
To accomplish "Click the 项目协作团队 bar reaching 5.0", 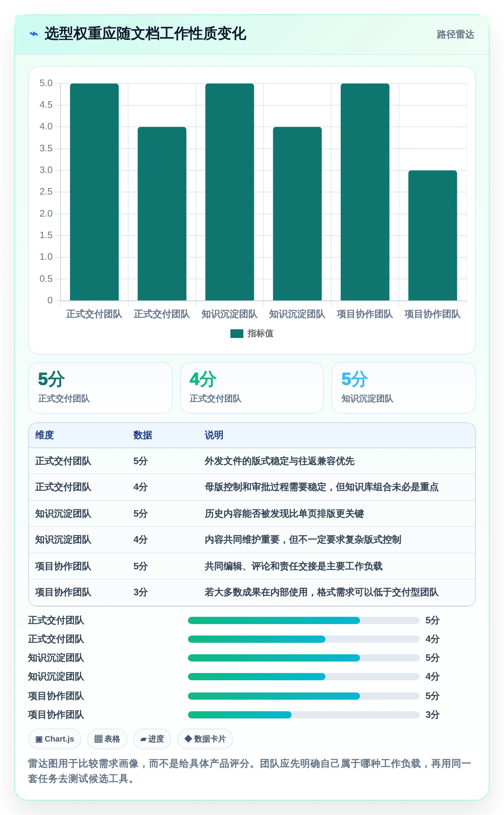I will [x=365, y=192].
